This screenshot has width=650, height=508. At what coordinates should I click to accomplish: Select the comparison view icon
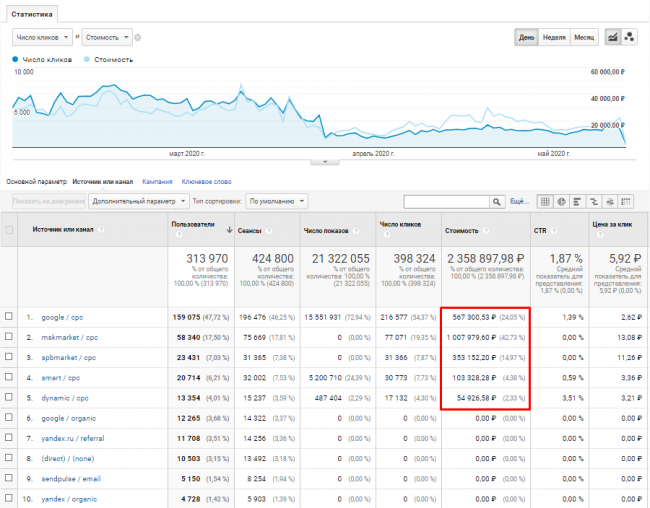point(593,201)
